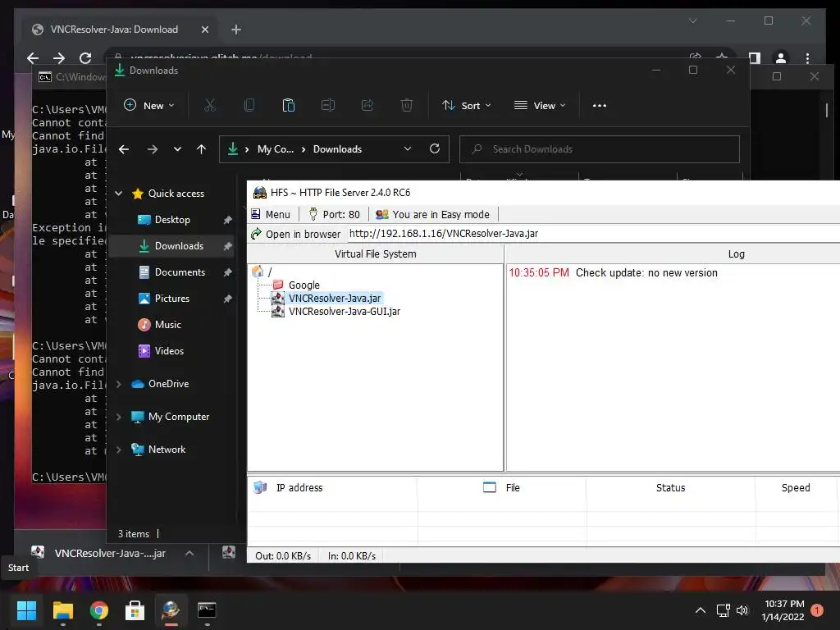Select the root '/' home node in Virtual File System
This screenshot has height=630, width=840.
[262, 272]
